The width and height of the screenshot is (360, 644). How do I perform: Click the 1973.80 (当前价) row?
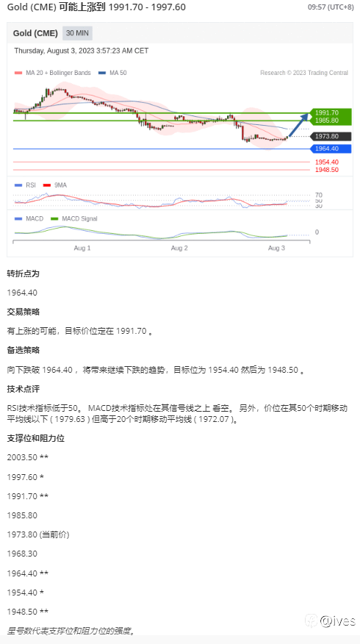38,534
